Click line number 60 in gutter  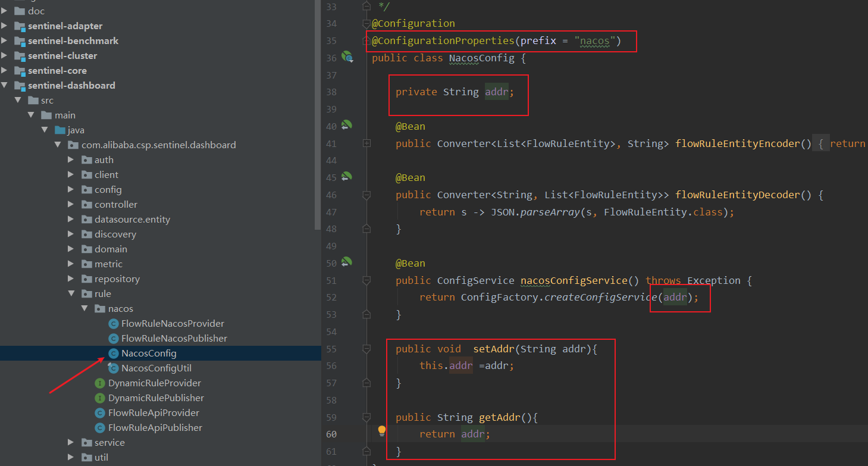[x=331, y=434]
